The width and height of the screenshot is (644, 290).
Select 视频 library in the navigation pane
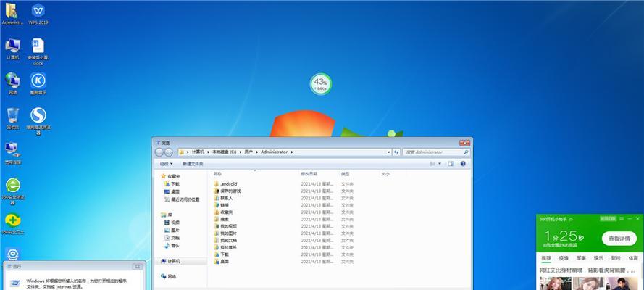172,223
